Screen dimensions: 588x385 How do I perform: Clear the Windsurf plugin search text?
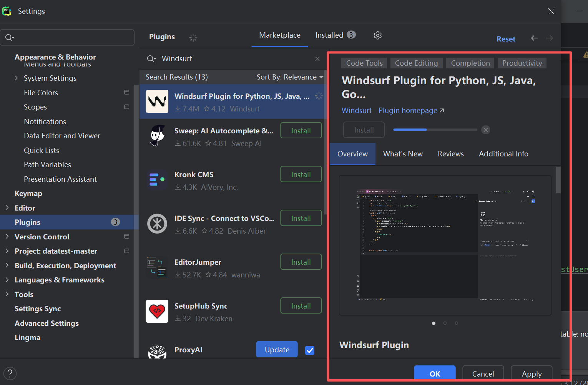(317, 59)
